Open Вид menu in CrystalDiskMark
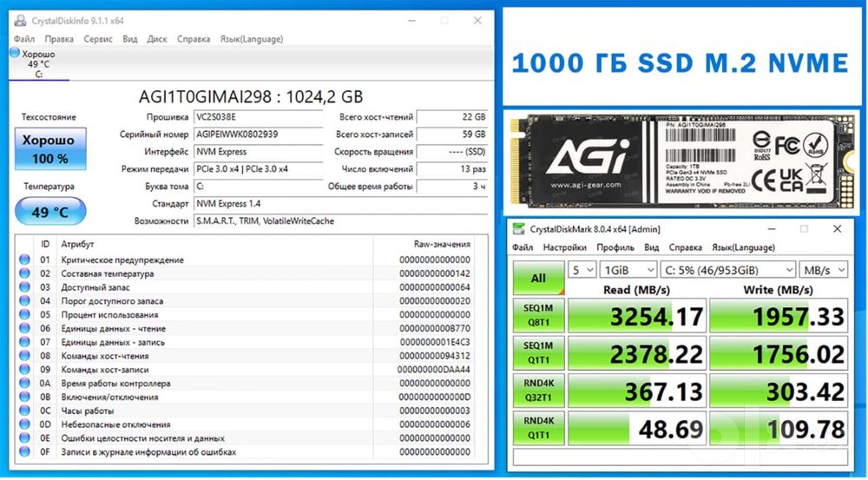Viewport: 868px width, 480px height. click(652, 247)
